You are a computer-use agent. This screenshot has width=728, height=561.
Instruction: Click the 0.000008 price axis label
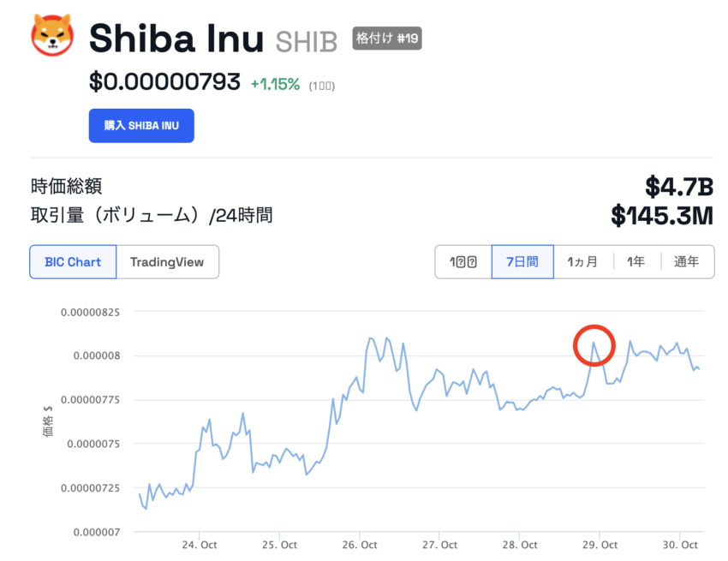pos(97,355)
